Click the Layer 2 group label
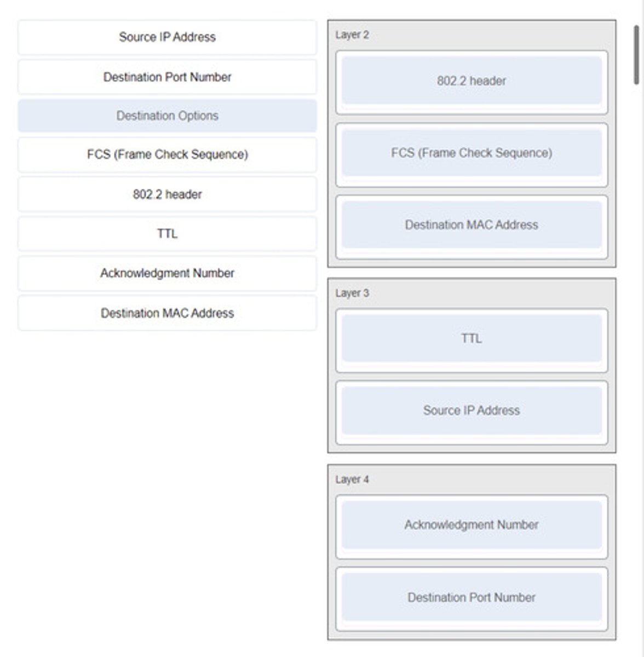Viewport: 644px width, 657px height. tap(352, 35)
